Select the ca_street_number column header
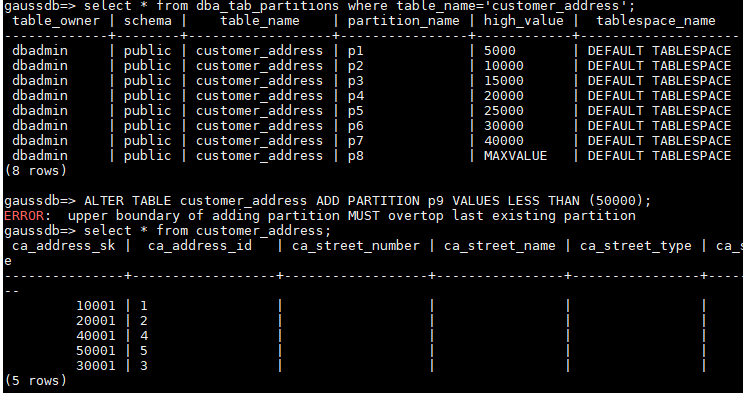 pyautogui.click(x=356, y=246)
